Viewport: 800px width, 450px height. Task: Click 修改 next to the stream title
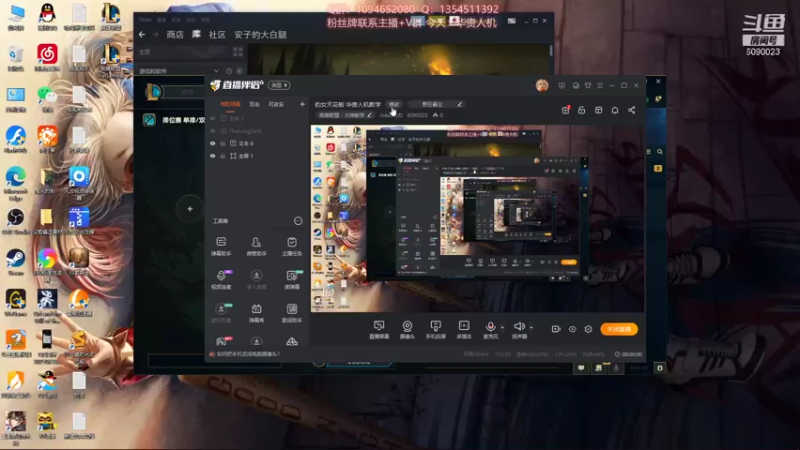pyautogui.click(x=394, y=104)
